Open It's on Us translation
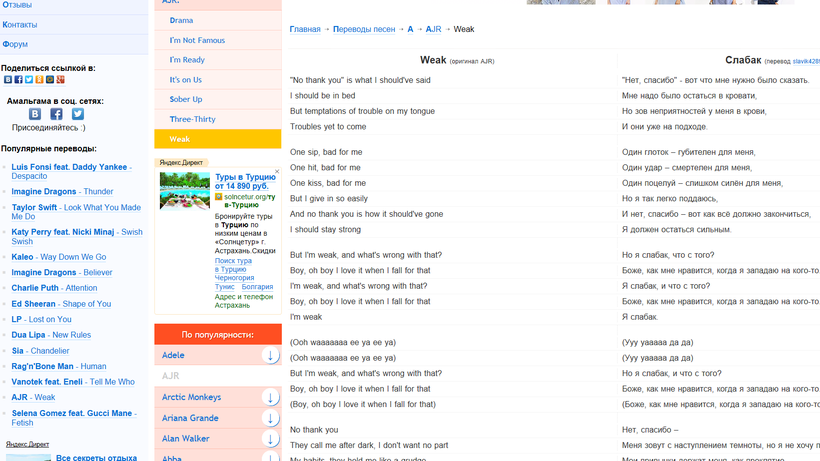The height and width of the screenshot is (461, 820). pyautogui.click(x=186, y=80)
